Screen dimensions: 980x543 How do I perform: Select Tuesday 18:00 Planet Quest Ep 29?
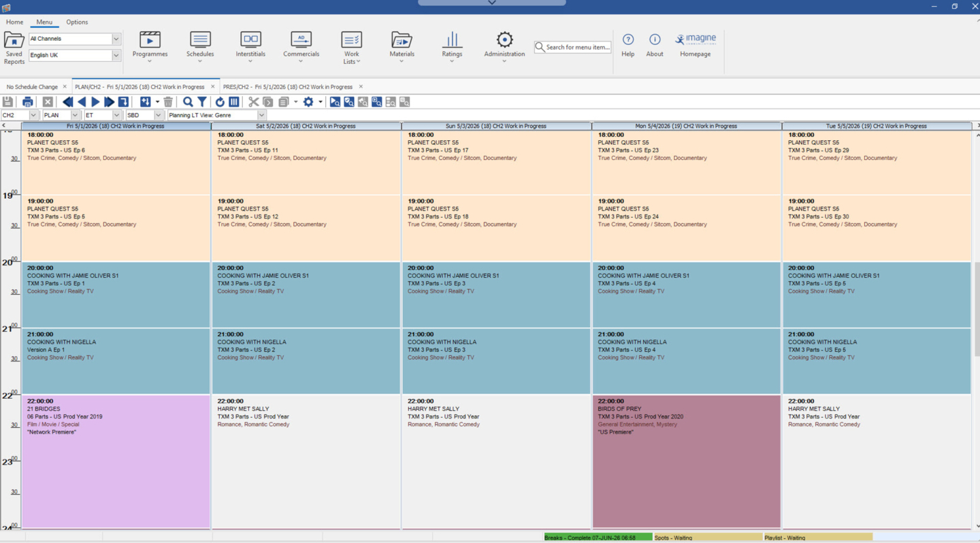pyautogui.click(x=877, y=162)
